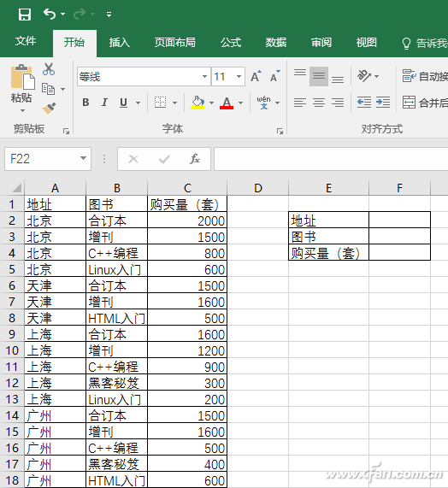Click the formula bar input area
This screenshot has height=488, width=448.
click(331, 159)
